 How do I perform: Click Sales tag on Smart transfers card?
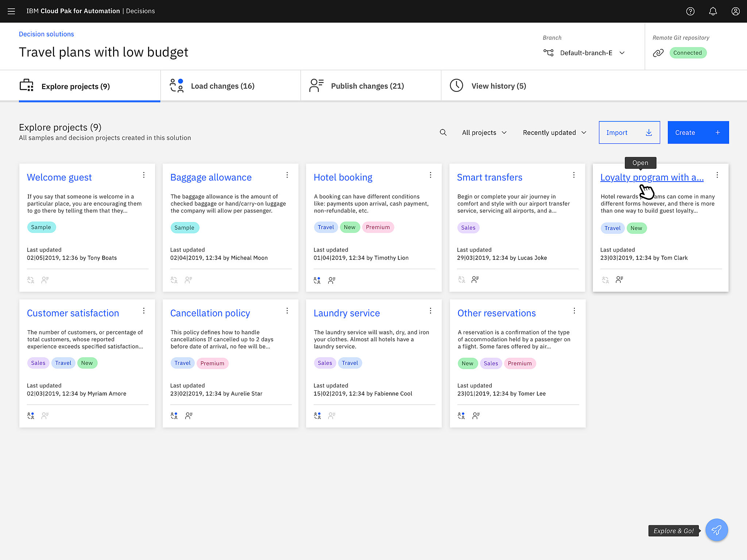click(x=468, y=227)
